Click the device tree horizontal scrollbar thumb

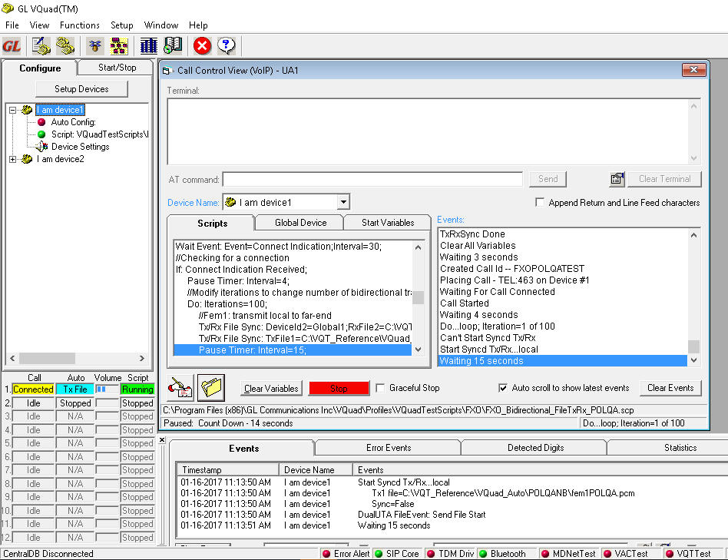[x=47, y=358]
